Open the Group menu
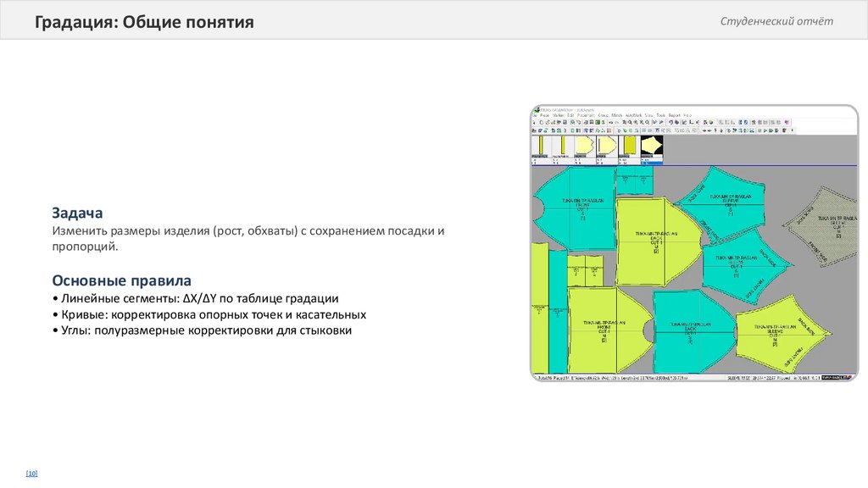868x488 pixels. click(604, 115)
